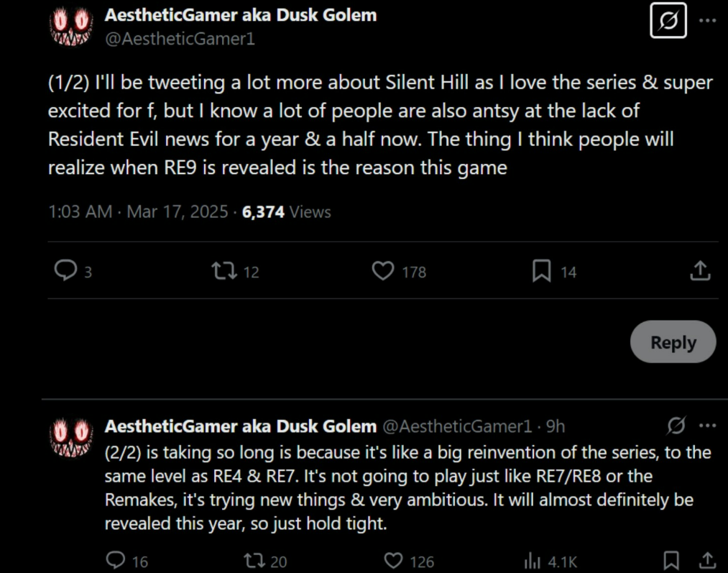Bookmark the main tweet
Viewport: 728px width, 573px height.
coord(541,271)
